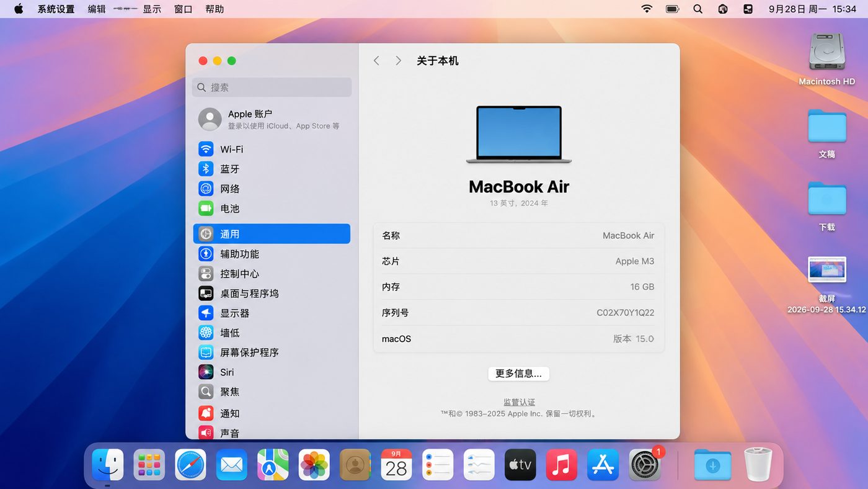Open the 墙低 wallpaper pane
The height and width of the screenshot is (489, 868).
click(x=272, y=333)
